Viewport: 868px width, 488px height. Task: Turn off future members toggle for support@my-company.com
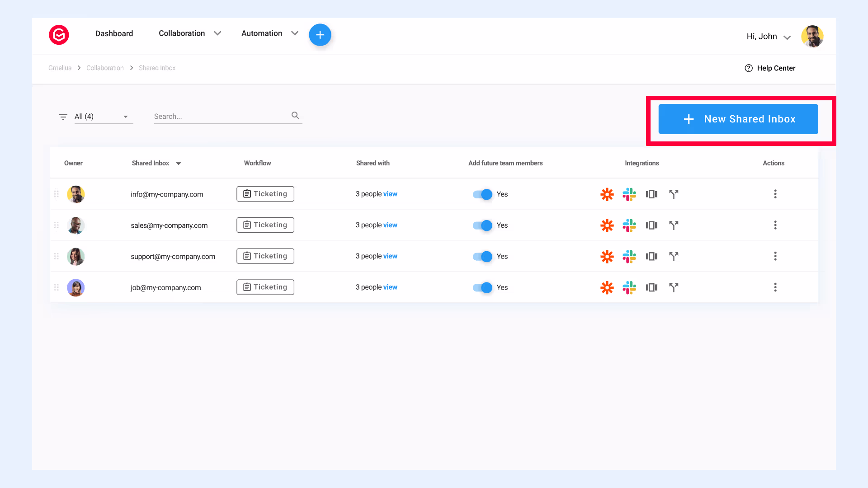click(482, 256)
